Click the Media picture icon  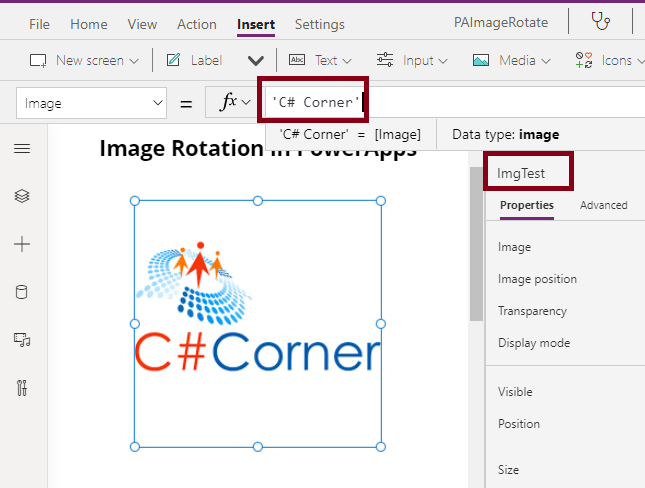pyautogui.click(x=481, y=60)
